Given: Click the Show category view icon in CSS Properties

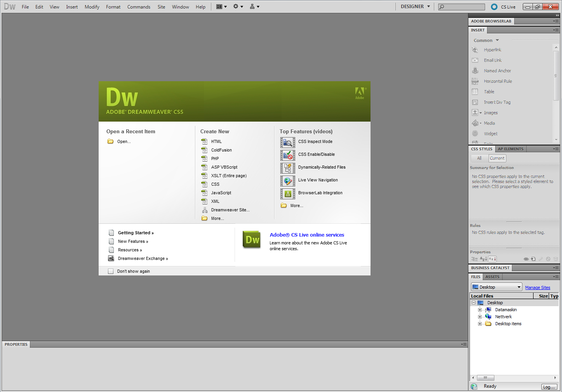Looking at the screenshot, I should click(x=474, y=259).
